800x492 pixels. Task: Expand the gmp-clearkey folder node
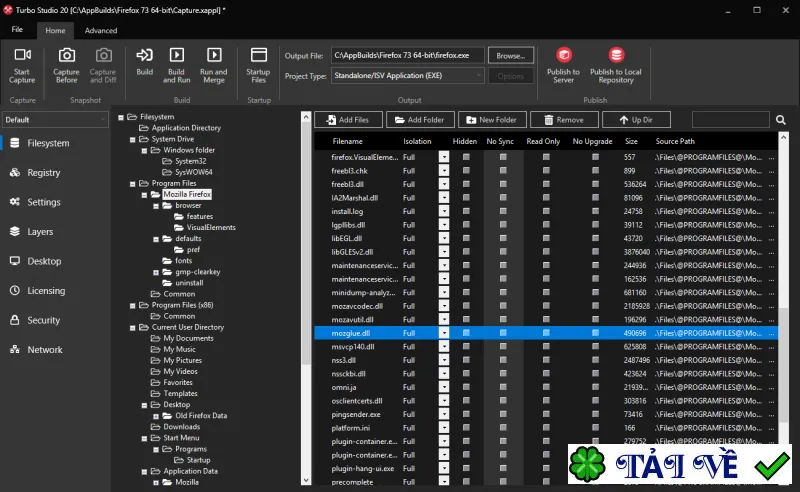point(156,273)
